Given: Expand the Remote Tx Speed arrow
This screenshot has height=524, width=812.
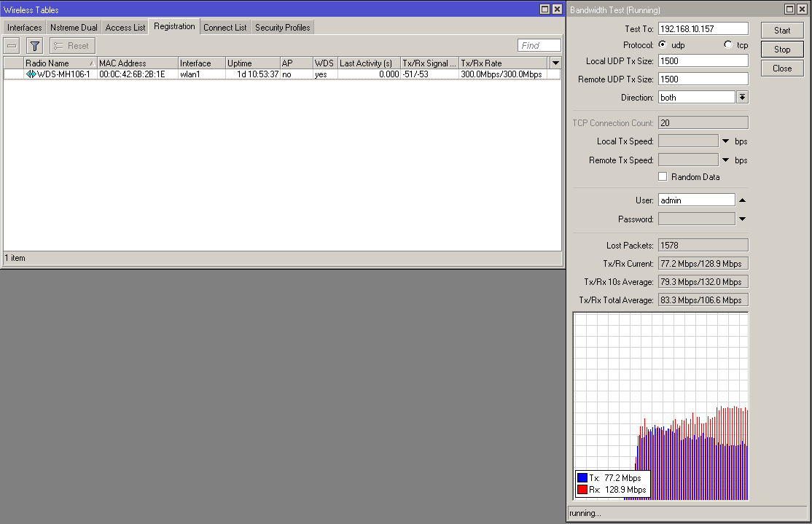Looking at the screenshot, I should pos(725,160).
